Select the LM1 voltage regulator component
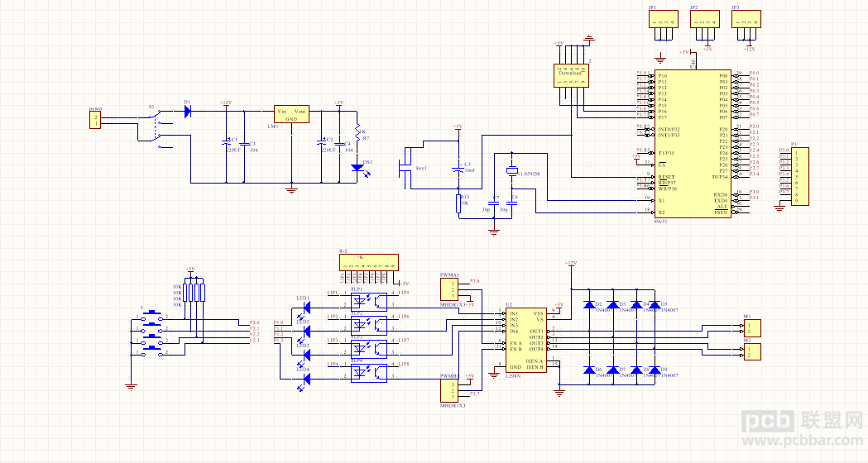868x463 pixels. tap(292, 114)
